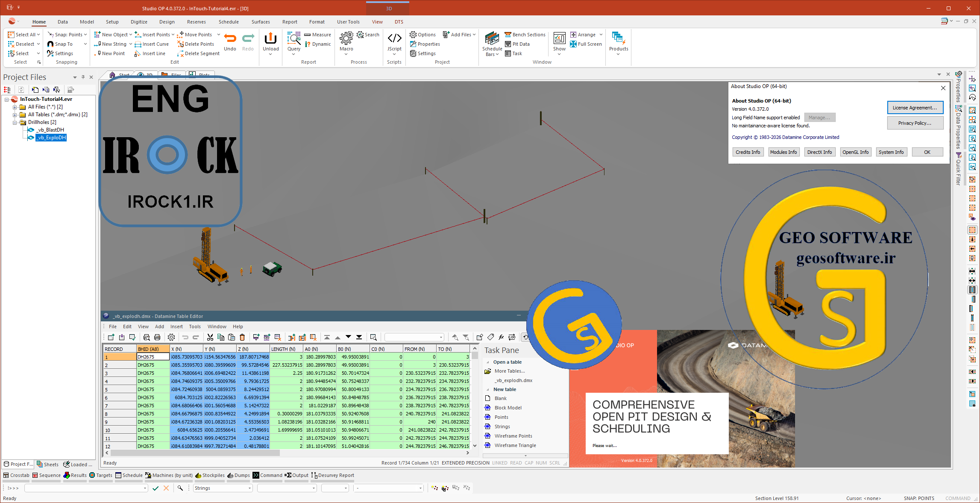
Task: Click Credits Info button
Action: coord(748,152)
